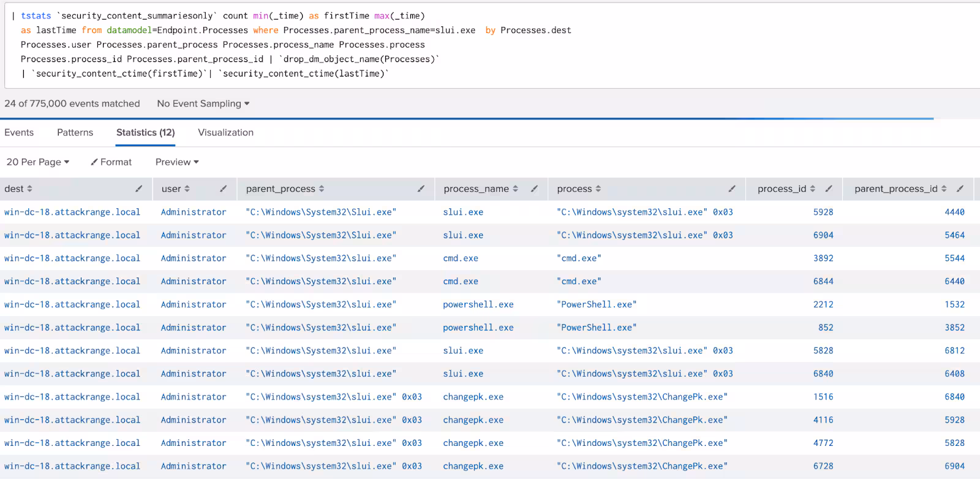The width and height of the screenshot is (980, 479).
Task: Click the powershell.exe process_name with id 2212
Action: pyautogui.click(x=478, y=304)
